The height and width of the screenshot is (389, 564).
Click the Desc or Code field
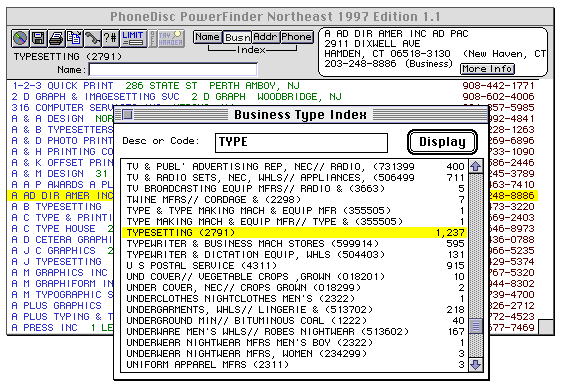[x=301, y=143]
